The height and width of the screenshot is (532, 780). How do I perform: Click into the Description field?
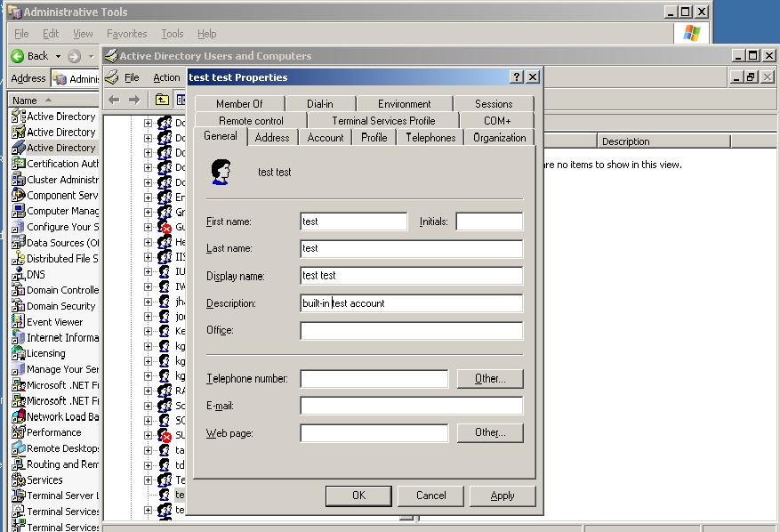412,303
